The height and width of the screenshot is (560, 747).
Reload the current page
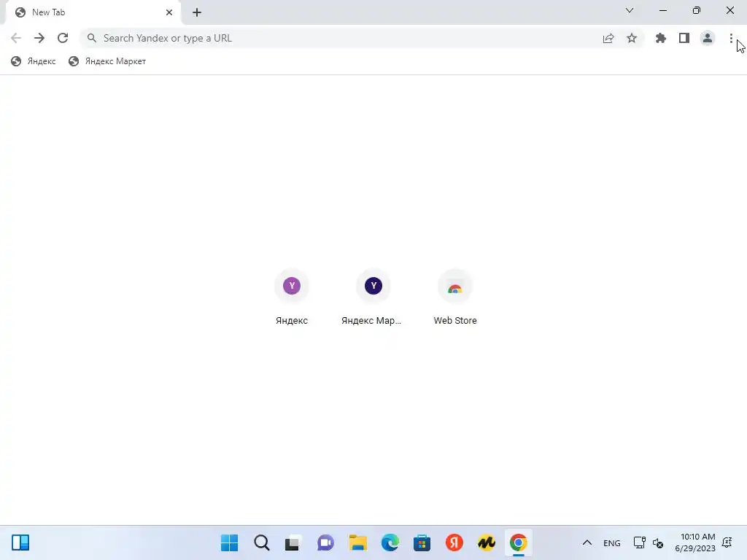point(63,38)
